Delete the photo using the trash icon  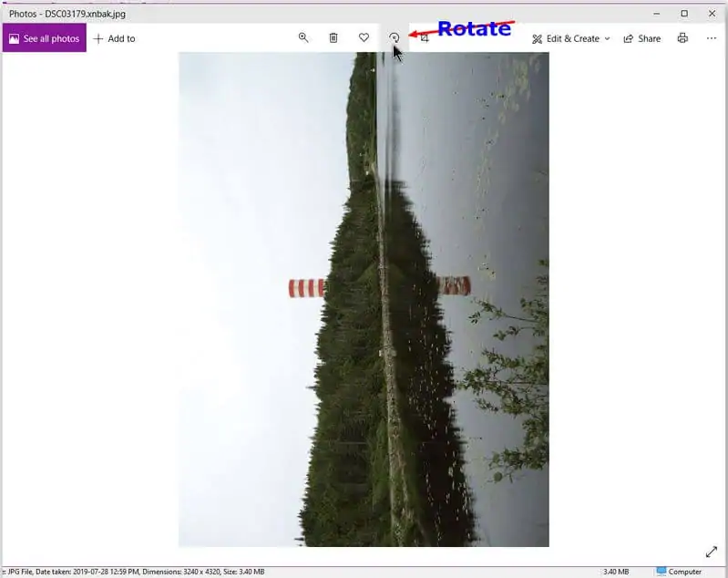click(x=333, y=37)
